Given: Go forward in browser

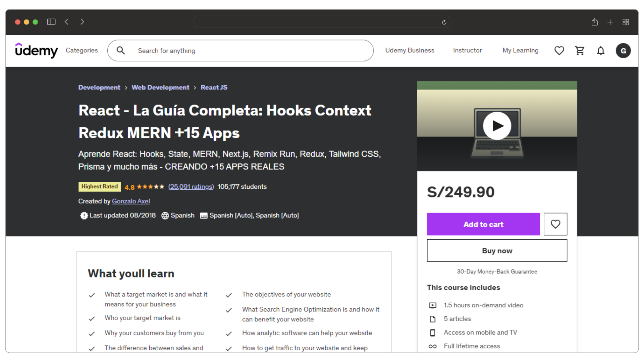Looking at the screenshot, I should click(82, 22).
